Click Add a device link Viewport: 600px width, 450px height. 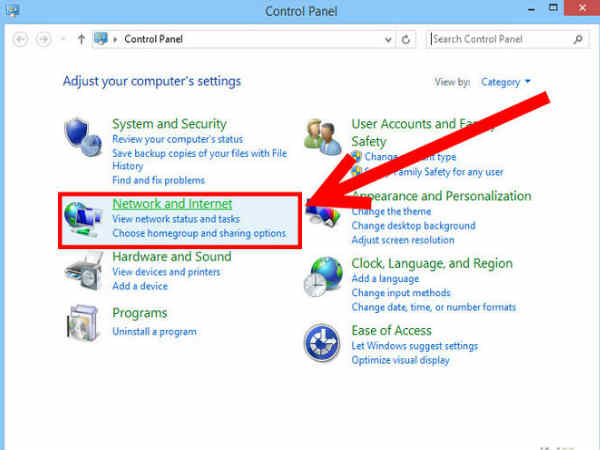click(140, 286)
